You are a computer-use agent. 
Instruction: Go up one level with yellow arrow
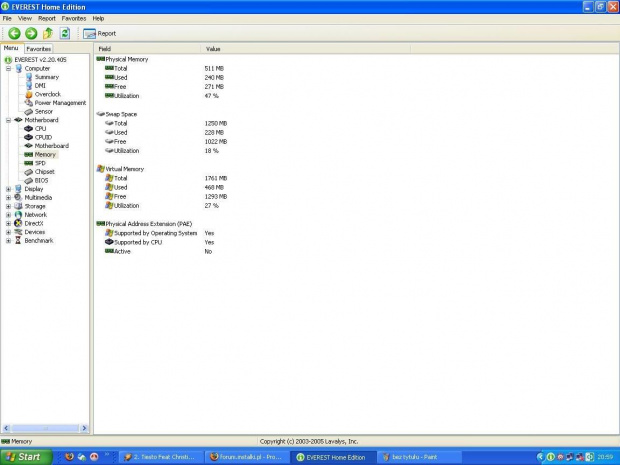coord(47,33)
